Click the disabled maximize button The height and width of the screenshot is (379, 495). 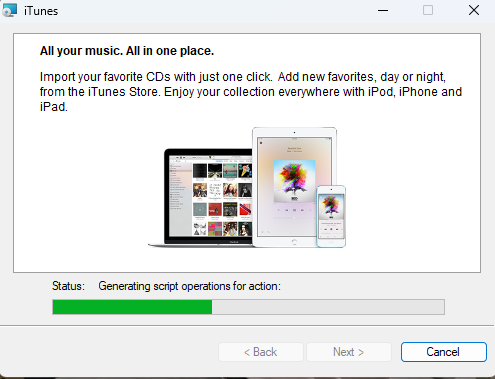tap(428, 10)
